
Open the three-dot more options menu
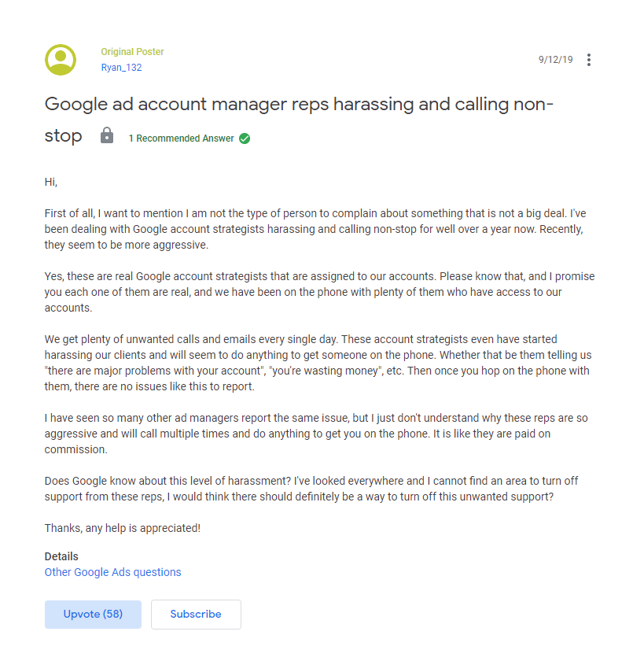pos(589,60)
